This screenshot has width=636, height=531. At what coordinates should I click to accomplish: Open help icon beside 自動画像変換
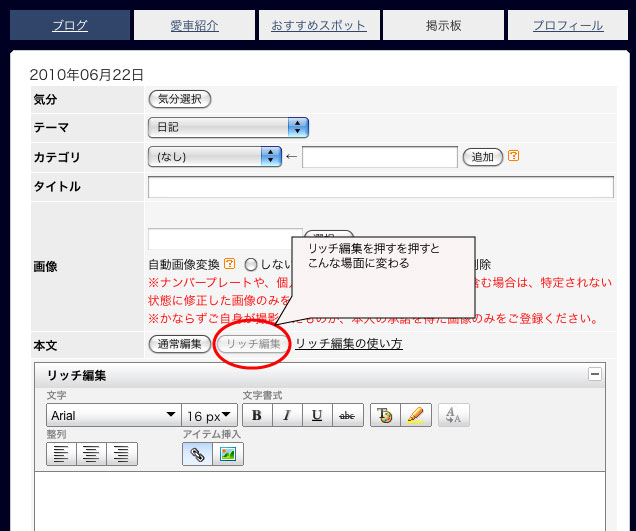coord(230,264)
